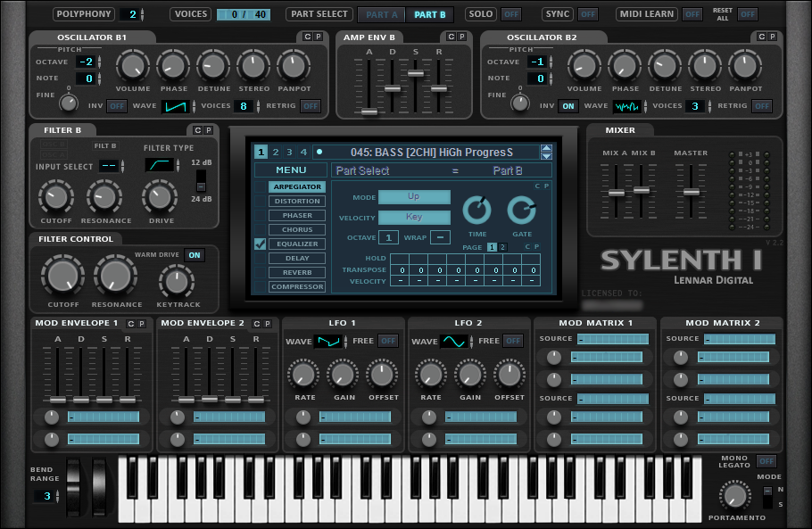Click Filter Control Resonance knob
The width and height of the screenshot is (812, 529).
tap(115, 276)
